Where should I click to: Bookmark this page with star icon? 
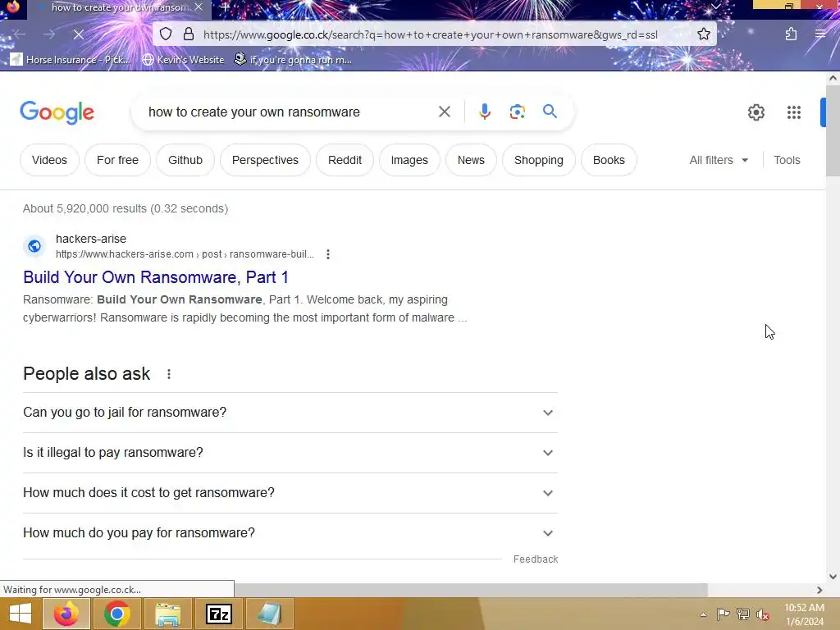coord(703,34)
